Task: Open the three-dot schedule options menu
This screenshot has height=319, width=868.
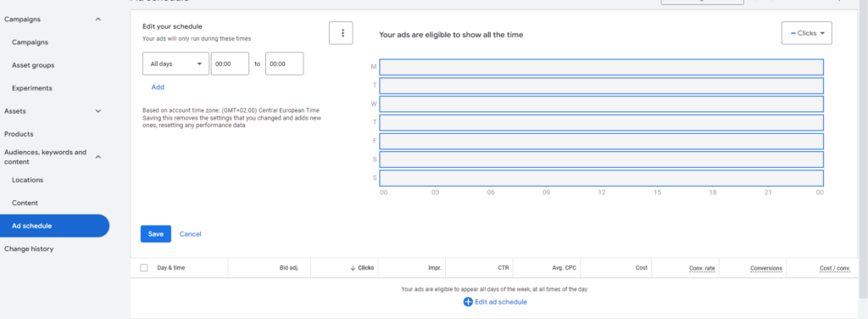Action: pos(341,33)
